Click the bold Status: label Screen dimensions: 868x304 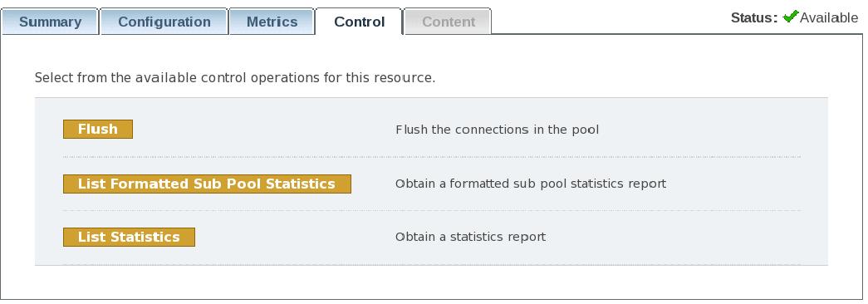click(x=754, y=17)
